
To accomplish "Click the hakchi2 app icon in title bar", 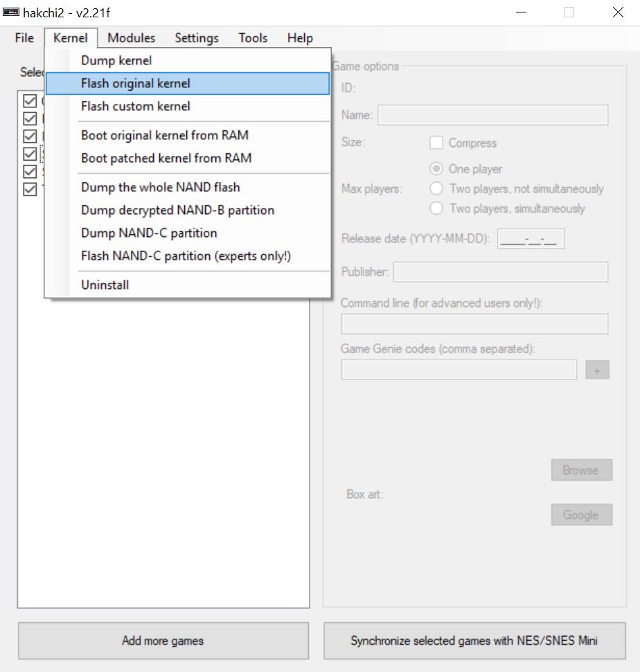I will pos(11,12).
